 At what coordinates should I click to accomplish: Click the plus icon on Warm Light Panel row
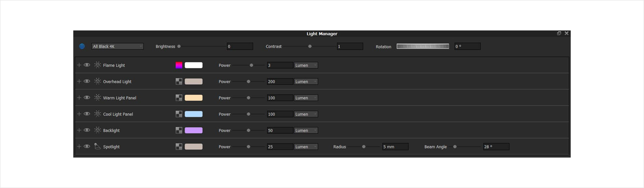click(x=79, y=98)
